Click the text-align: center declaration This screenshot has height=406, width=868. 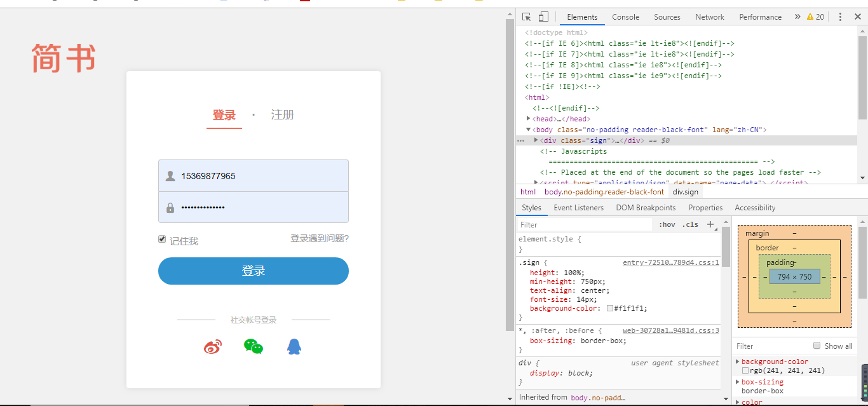[x=569, y=290]
